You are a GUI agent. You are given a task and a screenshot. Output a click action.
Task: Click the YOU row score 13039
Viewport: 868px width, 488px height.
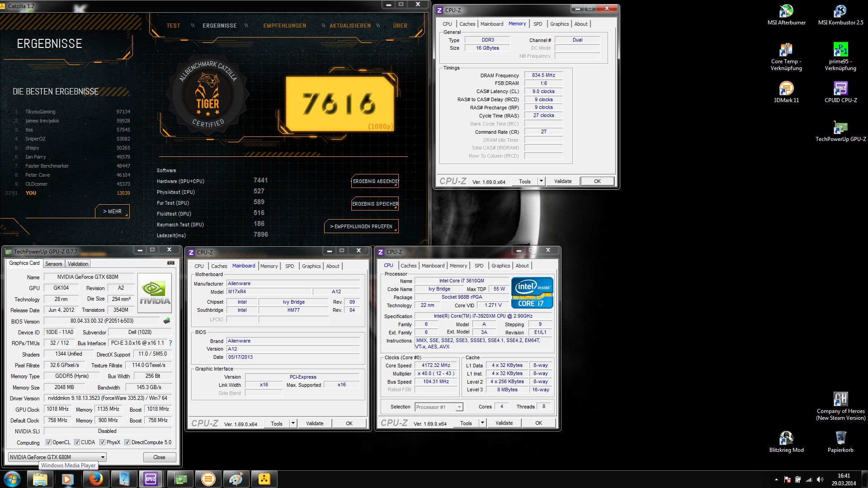123,193
